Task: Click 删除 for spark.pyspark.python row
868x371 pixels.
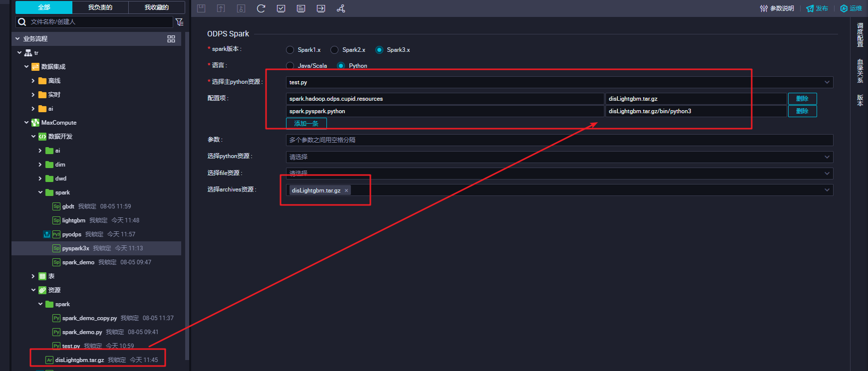Action: [x=803, y=111]
